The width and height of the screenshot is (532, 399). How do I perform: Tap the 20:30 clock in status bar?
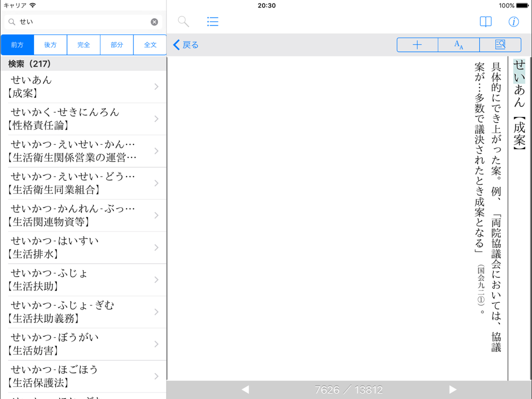click(x=267, y=5)
